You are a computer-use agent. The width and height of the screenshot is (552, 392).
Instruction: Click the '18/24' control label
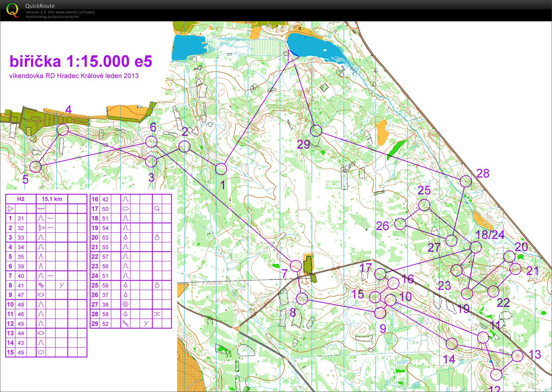coord(490,235)
